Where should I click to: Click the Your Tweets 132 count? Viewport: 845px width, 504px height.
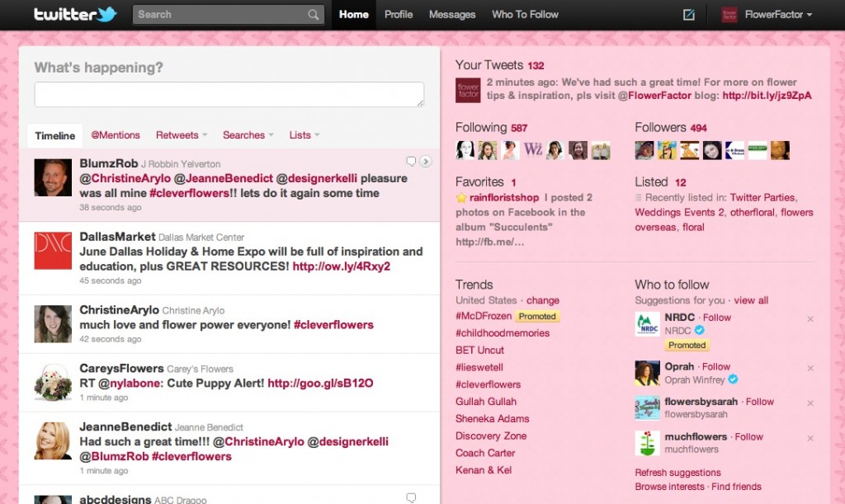pyautogui.click(x=536, y=66)
